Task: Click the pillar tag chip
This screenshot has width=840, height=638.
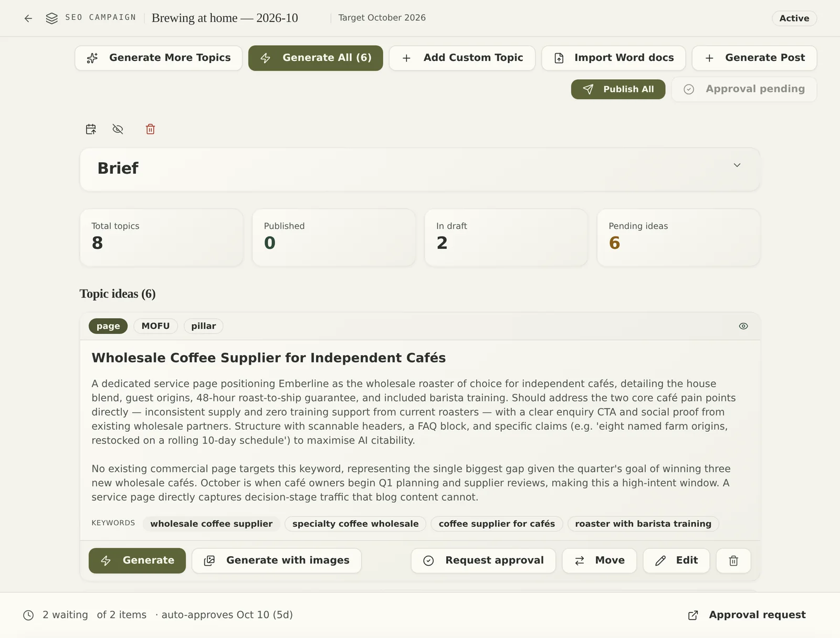Action: click(x=204, y=326)
